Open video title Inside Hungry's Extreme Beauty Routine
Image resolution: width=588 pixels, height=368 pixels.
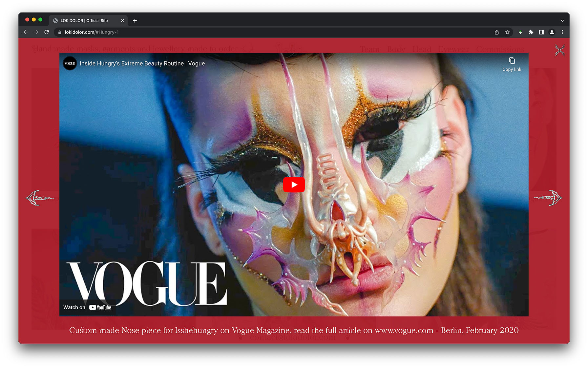[x=142, y=64]
